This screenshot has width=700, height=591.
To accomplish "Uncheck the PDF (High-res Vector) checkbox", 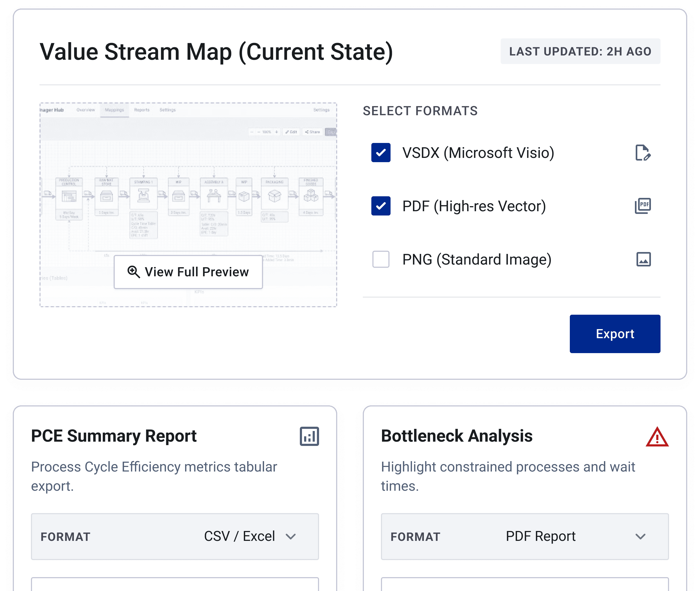I will [381, 206].
